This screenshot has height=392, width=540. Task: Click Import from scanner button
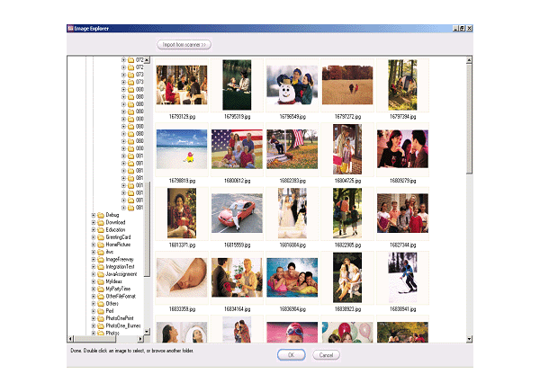click(184, 44)
